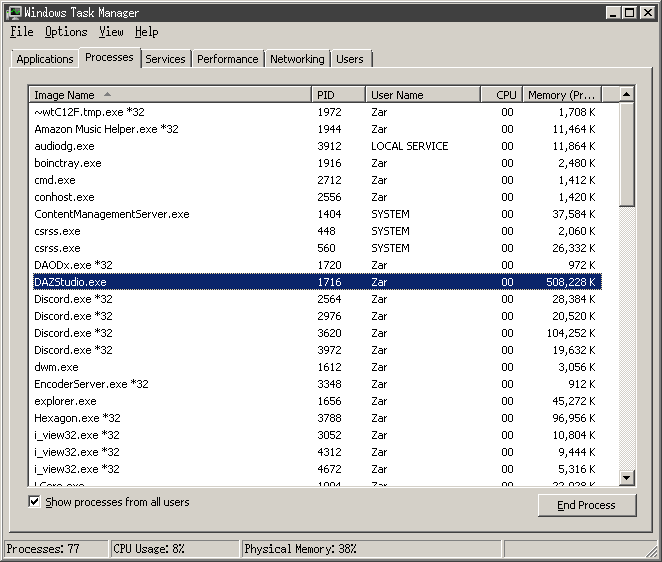Click the window resize grip corner
Image resolution: width=662 pixels, height=562 pixels.
coord(651,551)
